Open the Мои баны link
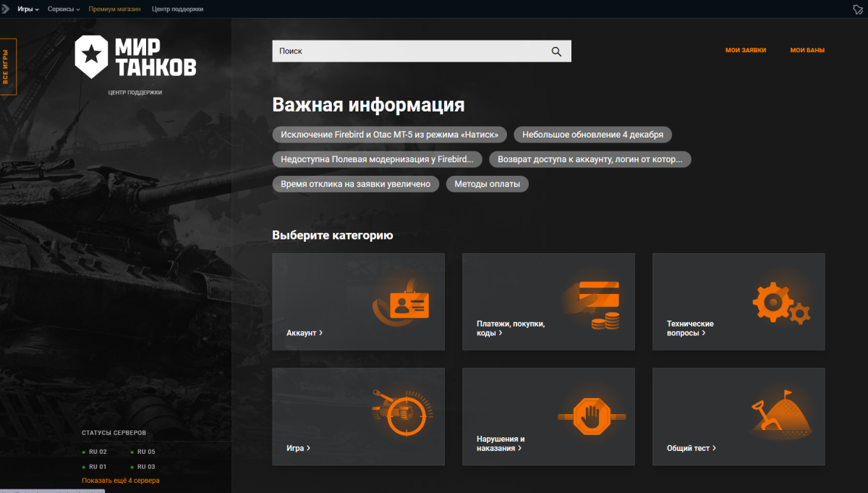The image size is (868, 493). 807,51
